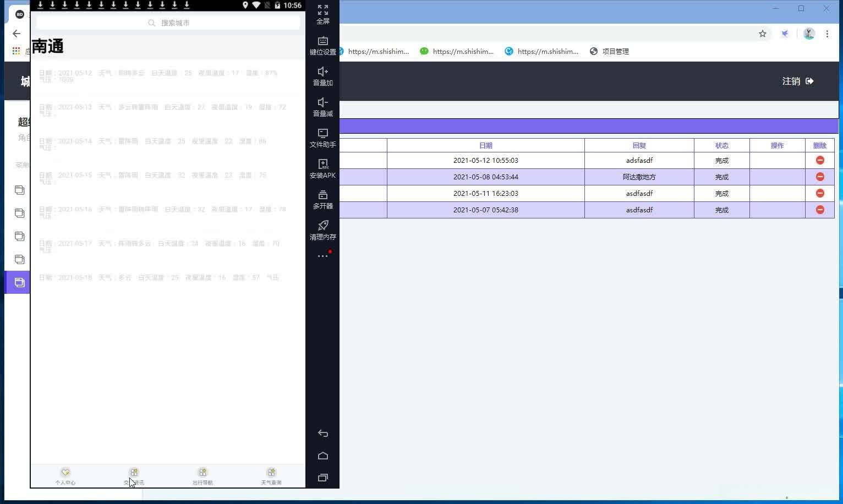Open the emulator recent apps button
The image size is (843, 504).
tap(323, 478)
